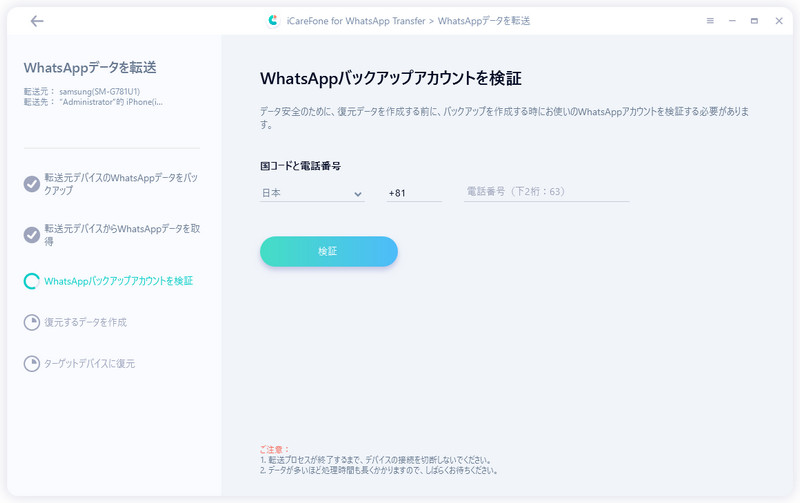This screenshot has width=800, height=503.
Task: Click the spinner icon beside WhatsAppバックアップアカウントを検証
Action: click(32, 281)
